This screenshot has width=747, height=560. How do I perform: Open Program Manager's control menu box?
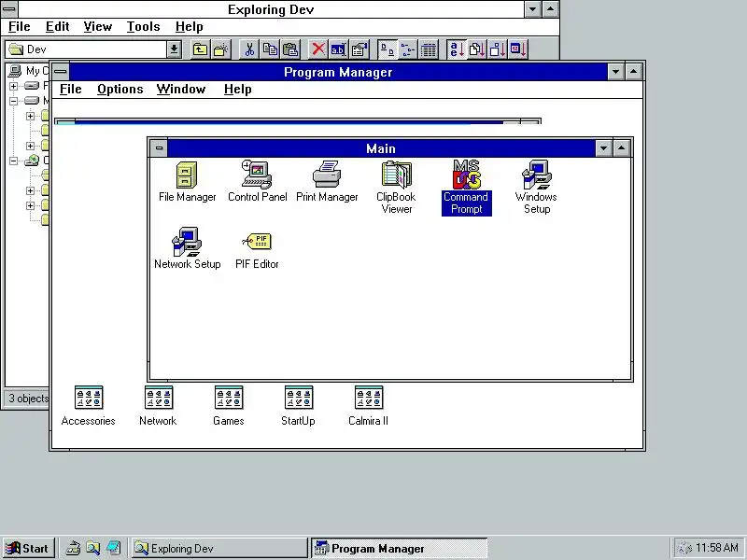coord(61,72)
